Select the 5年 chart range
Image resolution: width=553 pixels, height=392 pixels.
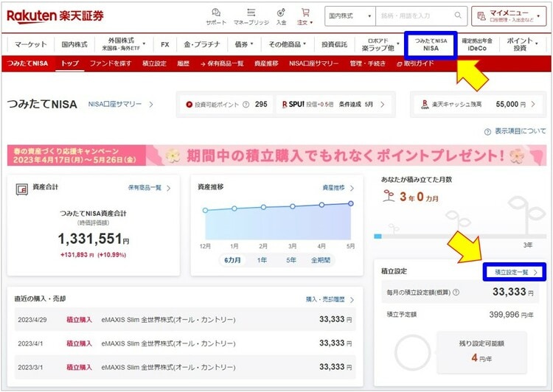[x=291, y=260]
